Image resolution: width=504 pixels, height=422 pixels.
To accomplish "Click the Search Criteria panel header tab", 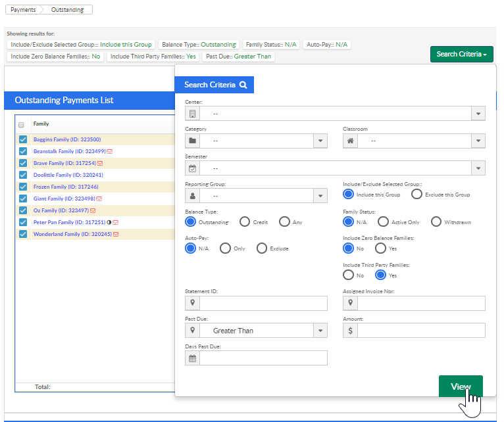I will (x=214, y=85).
